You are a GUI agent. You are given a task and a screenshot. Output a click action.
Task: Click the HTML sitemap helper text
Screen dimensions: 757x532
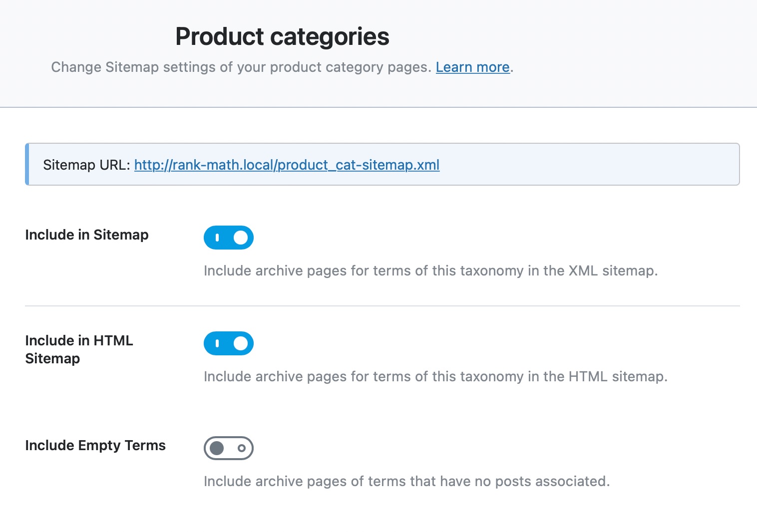click(x=435, y=376)
